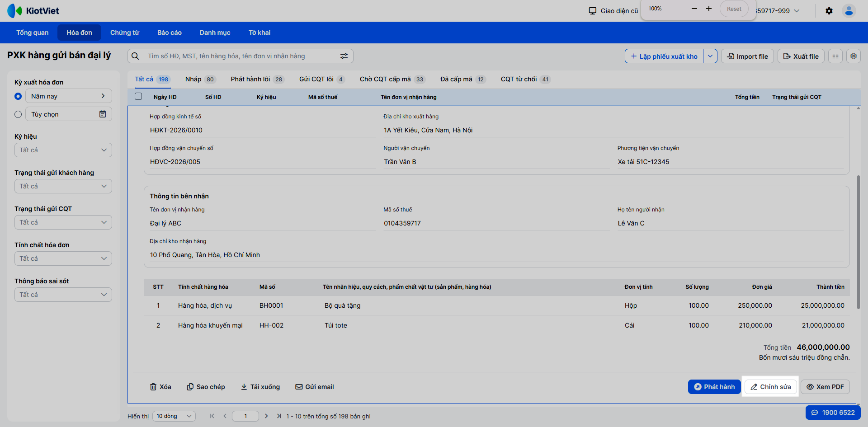
Task: Switch to CQT từ chối tab
Action: tap(525, 79)
